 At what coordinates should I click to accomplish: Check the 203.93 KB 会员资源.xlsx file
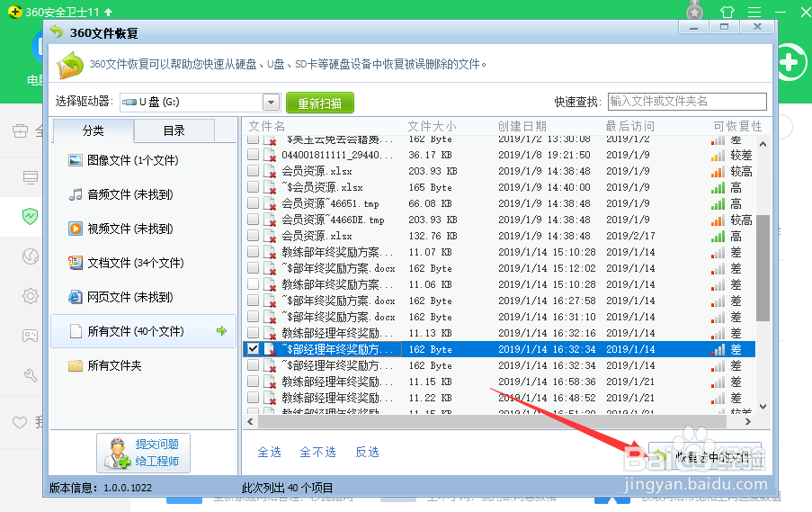tap(253, 170)
